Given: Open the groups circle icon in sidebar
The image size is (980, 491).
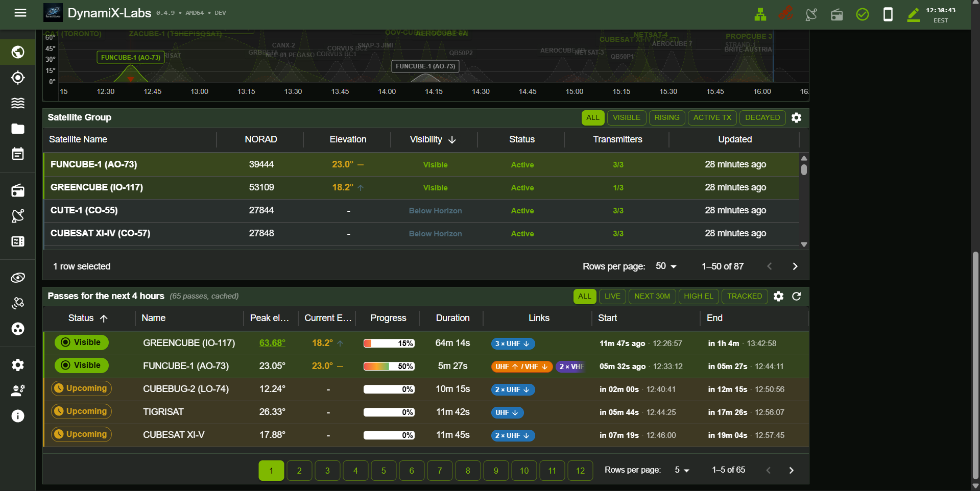Looking at the screenshot, I should [x=18, y=329].
